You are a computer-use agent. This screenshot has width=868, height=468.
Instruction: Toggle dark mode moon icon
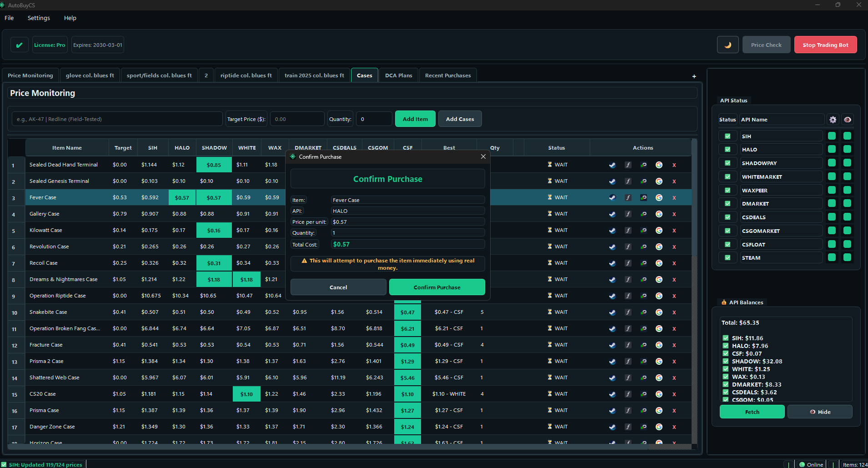point(728,45)
